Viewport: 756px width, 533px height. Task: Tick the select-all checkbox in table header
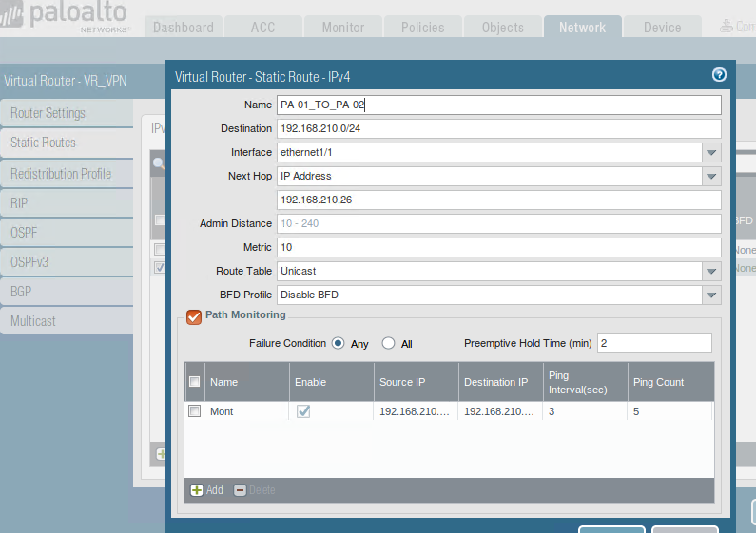pyautogui.click(x=195, y=382)
